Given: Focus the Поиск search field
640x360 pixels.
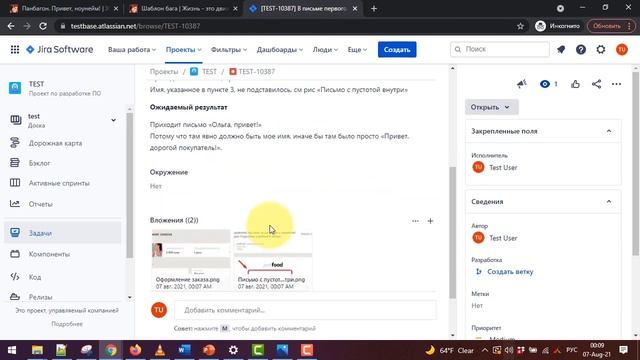Looking at the screenshot, I should pyautogui.click(x=500, y=49).
